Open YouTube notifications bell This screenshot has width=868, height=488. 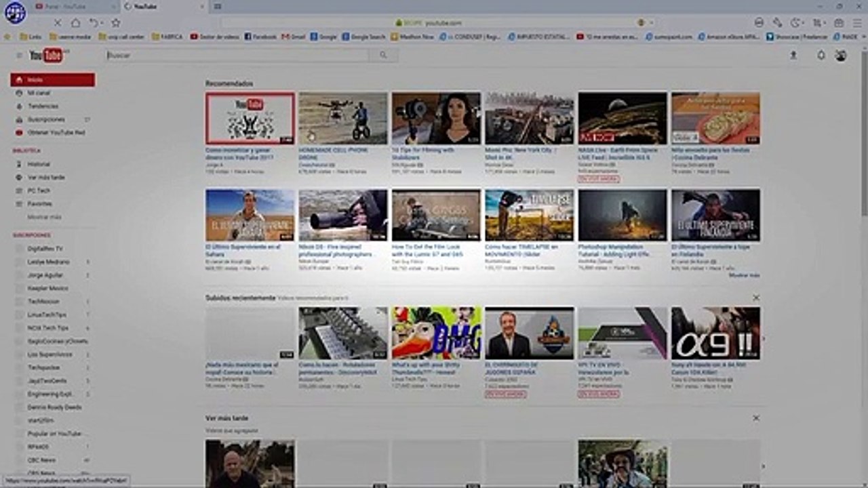point(821,56)
